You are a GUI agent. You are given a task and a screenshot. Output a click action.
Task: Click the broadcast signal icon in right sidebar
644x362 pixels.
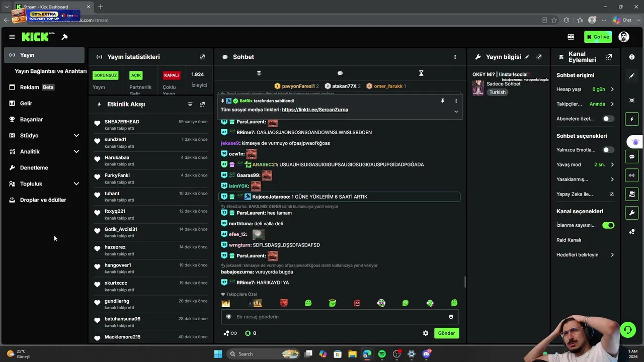click(632, 175)
